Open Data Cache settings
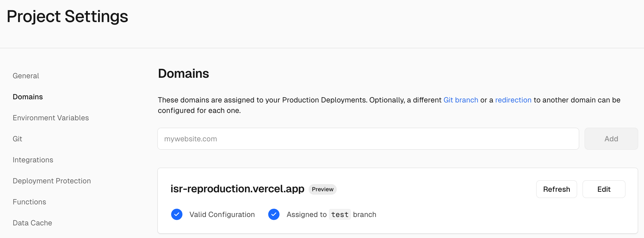This screenshot has width=644, height=238. coord(32,223)
